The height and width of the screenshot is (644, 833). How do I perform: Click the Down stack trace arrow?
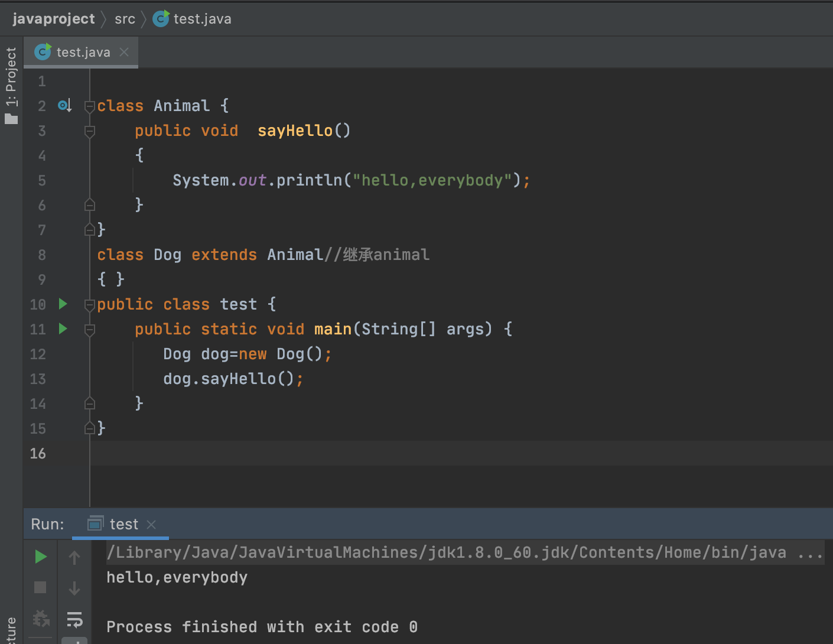(x=74, y=588)
